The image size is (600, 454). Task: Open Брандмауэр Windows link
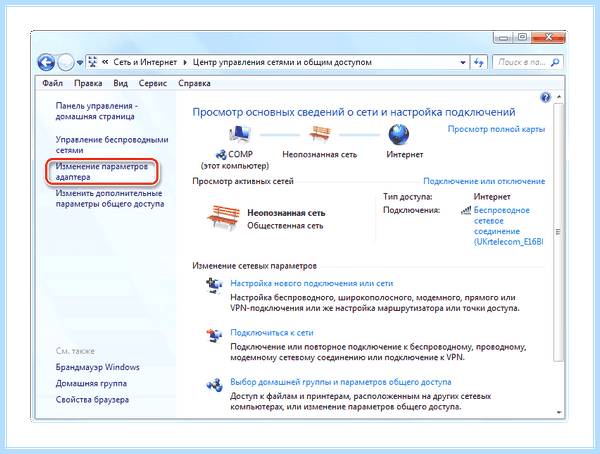click(x=98, y=367)
